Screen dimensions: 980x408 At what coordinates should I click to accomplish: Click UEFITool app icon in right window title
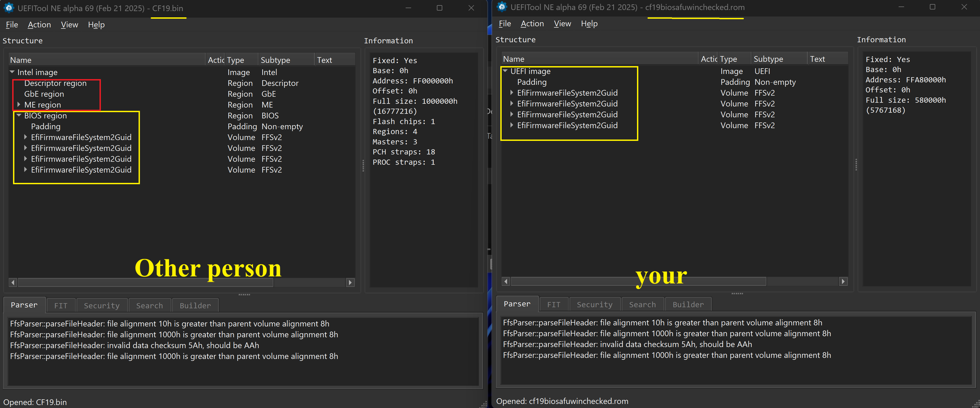502,7
